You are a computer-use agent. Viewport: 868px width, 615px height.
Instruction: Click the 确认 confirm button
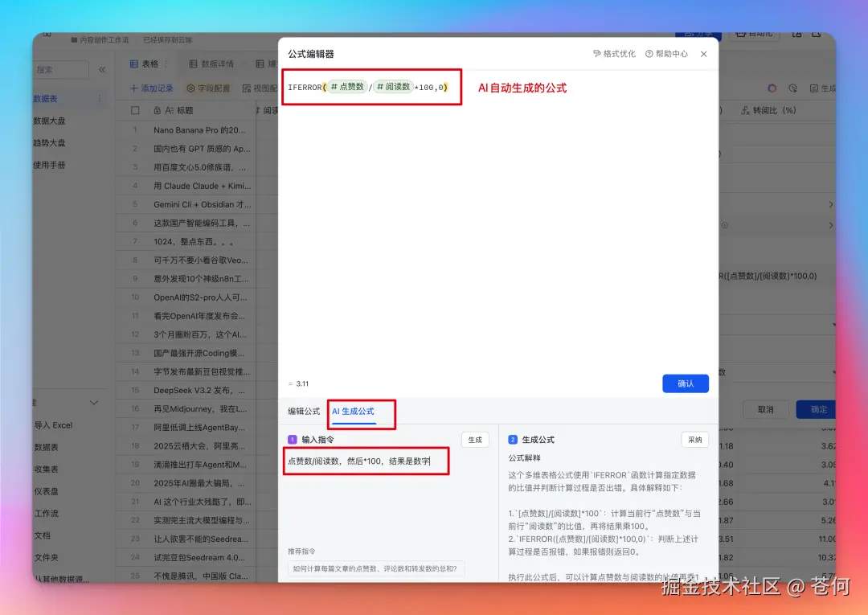click(686, 383)
